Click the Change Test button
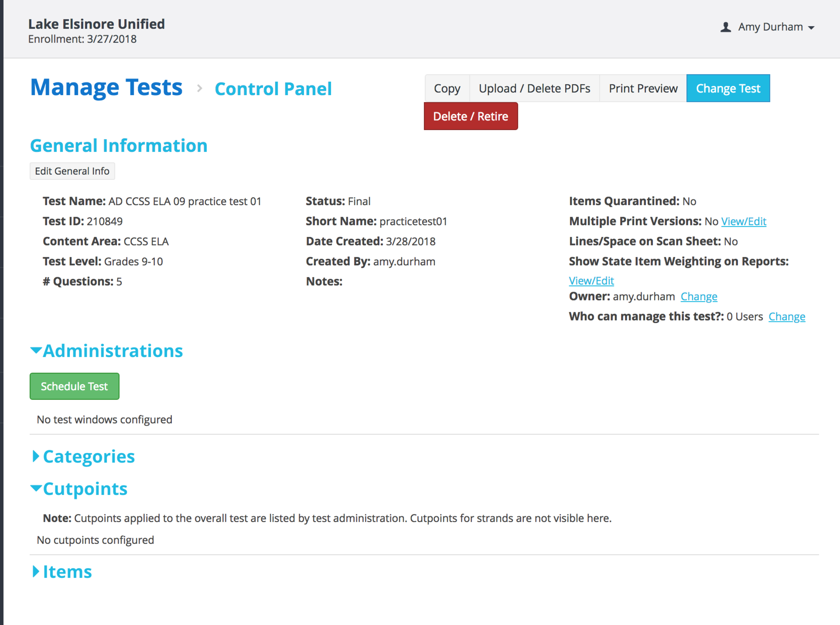This screenshot has height=625, width=840. click(728, 88)
